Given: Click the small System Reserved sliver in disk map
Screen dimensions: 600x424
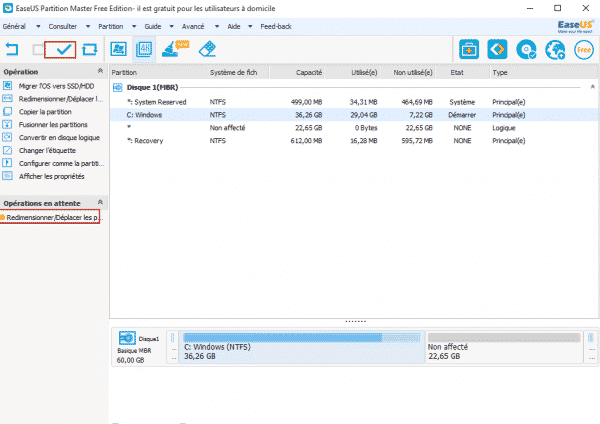Looking at the screenshot, I should point(173,347).
